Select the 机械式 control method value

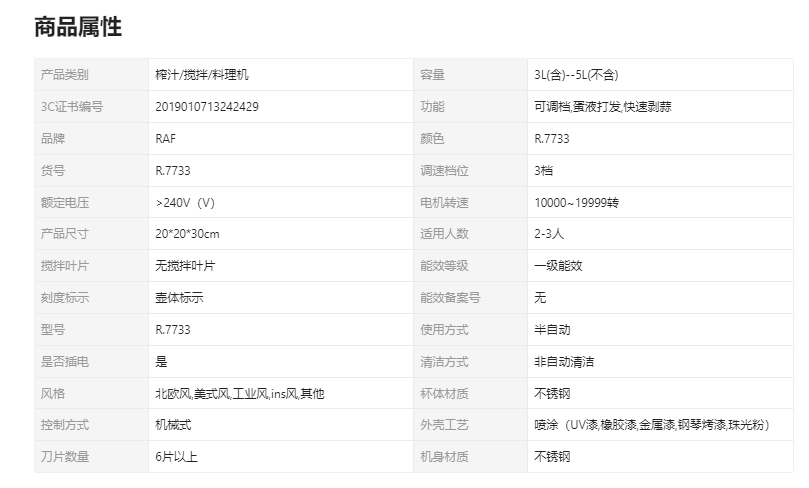(x=173, y=425)
